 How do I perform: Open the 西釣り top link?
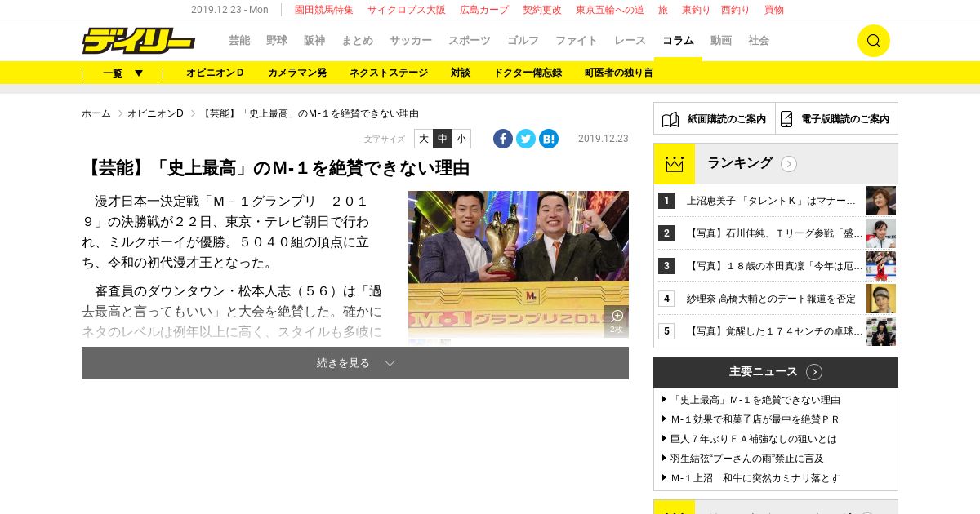pos(736,10)
